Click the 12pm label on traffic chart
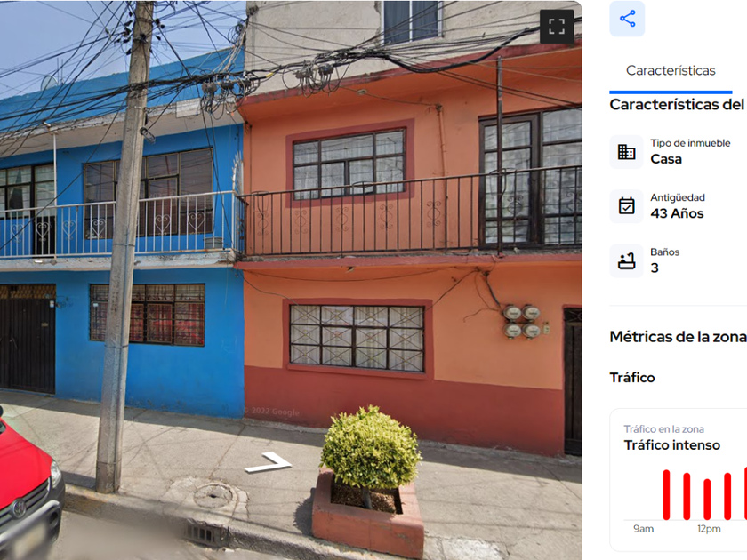Image resolution: width=747 pixels, height=560 pixels. pos(709,529)
